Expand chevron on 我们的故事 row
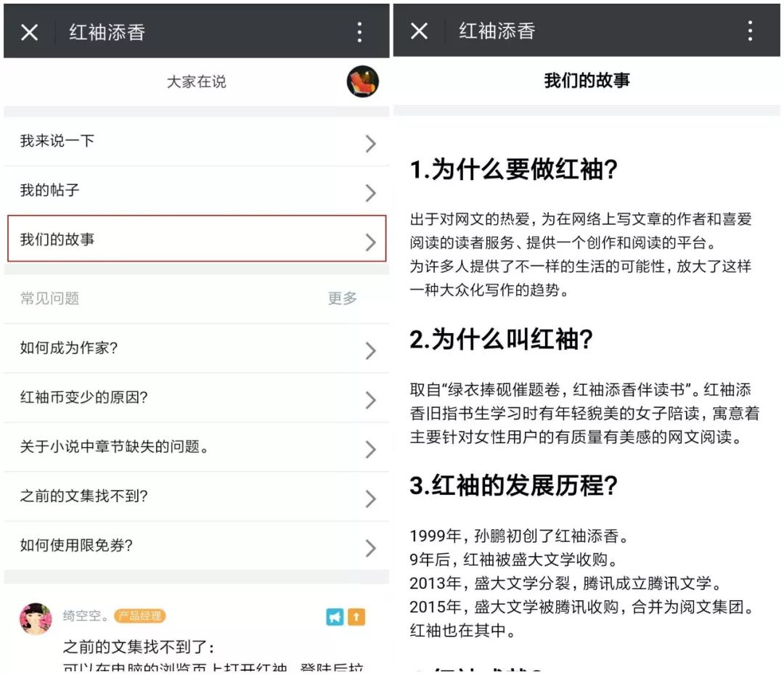784x675 pixels. coord(370,242)
